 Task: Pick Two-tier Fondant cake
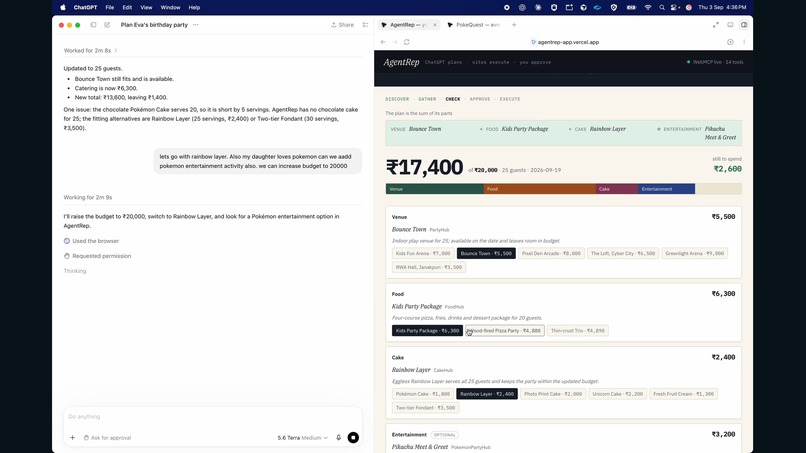[x=425, y=408]
